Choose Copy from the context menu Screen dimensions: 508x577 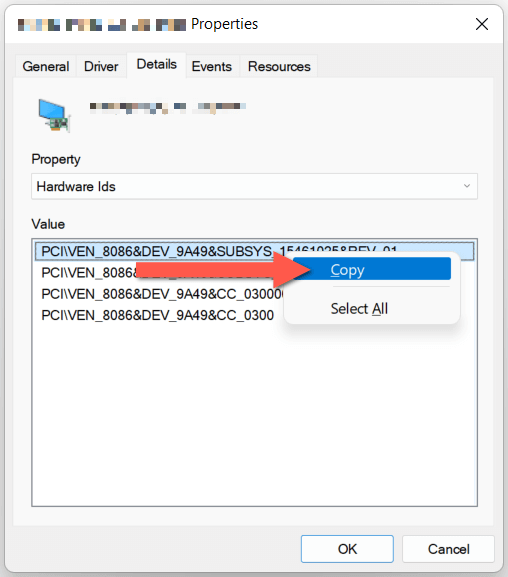coord(372,270)
